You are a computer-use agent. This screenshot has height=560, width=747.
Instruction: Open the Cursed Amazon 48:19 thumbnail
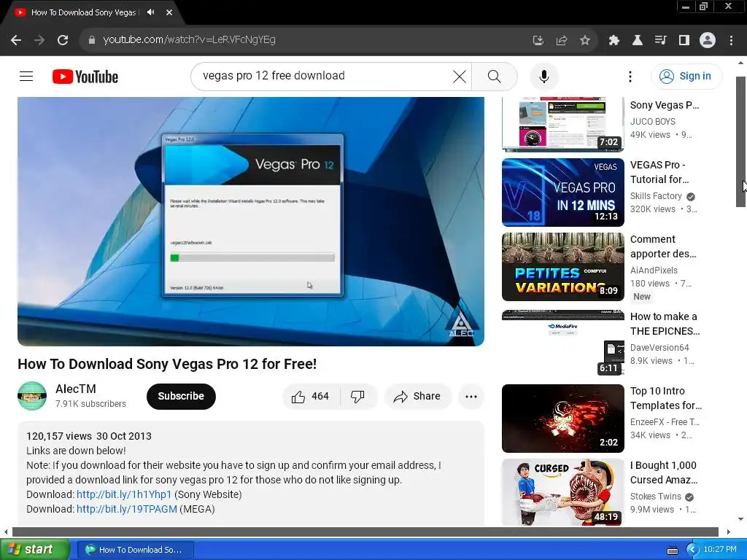[x=562, y=492]
